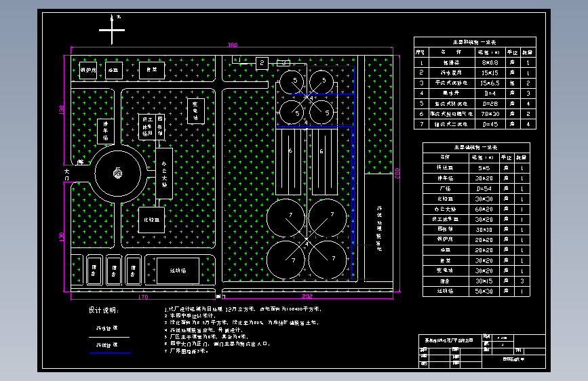
Task: Click the upper-left circular tank labelled 5
Action: click(292, 82)
